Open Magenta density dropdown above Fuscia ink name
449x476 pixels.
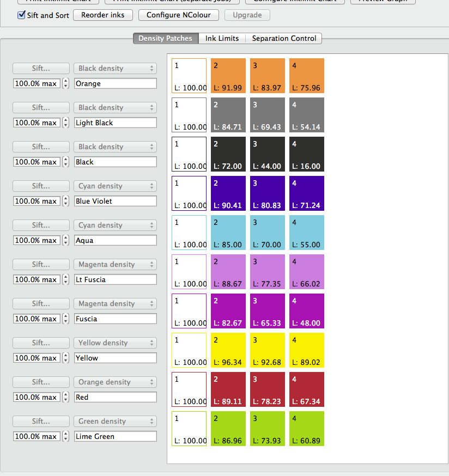click(x=115, y=303)
